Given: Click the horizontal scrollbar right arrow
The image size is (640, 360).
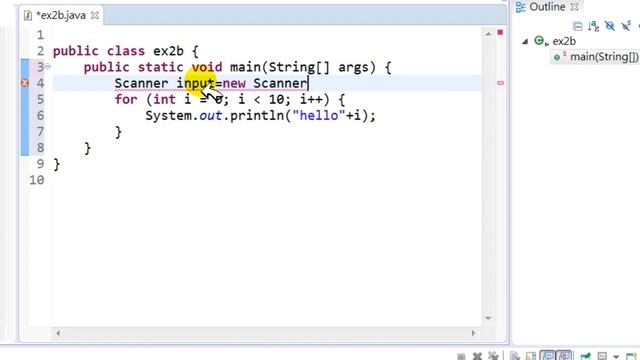Looking at the screenshot, I should 473,333.
